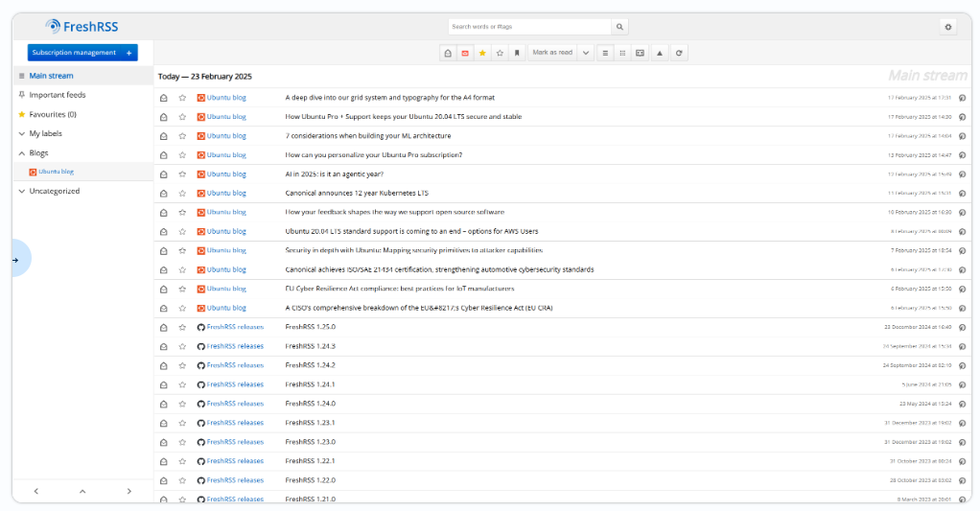
Task: Select the global grid view icon
Action: click(x=622, y=53)
